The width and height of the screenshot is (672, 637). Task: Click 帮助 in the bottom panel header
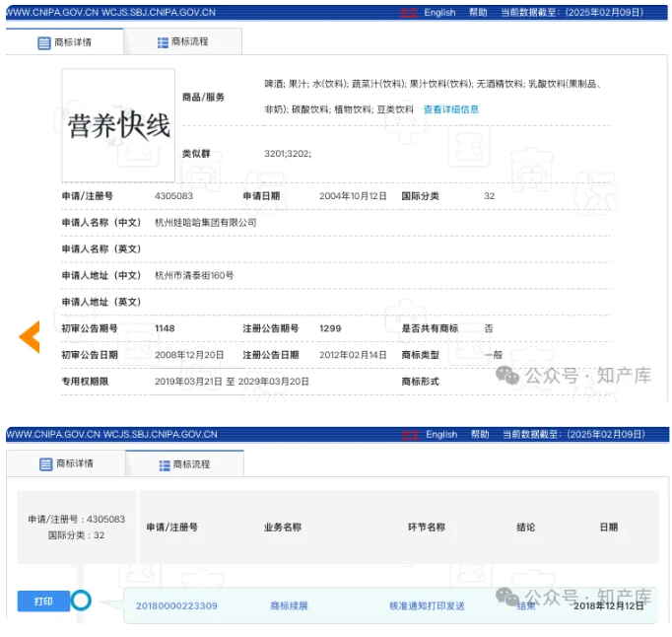pyautogui.click(x=480, y=434)
